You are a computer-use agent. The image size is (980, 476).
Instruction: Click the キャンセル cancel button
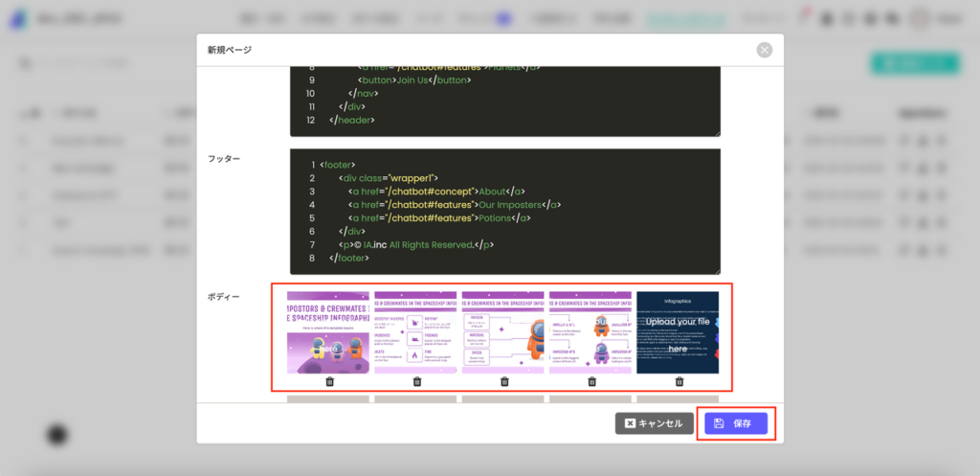coord(654,423)
